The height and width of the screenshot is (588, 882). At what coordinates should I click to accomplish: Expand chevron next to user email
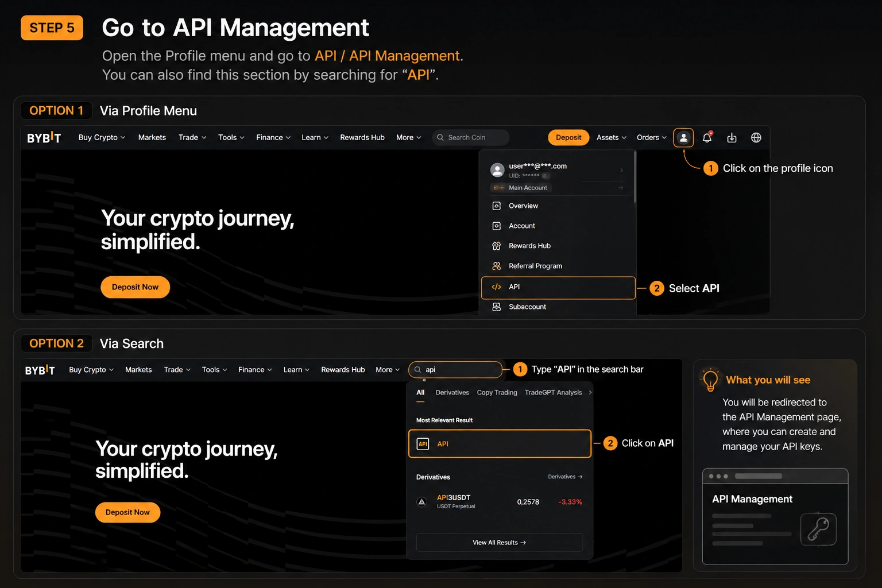621,170
